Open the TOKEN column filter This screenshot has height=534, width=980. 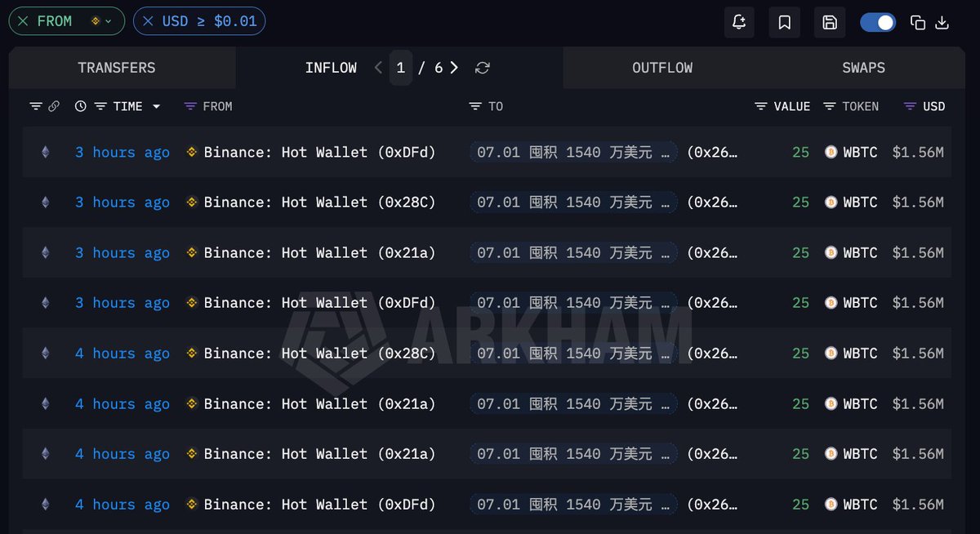[830, 106]
